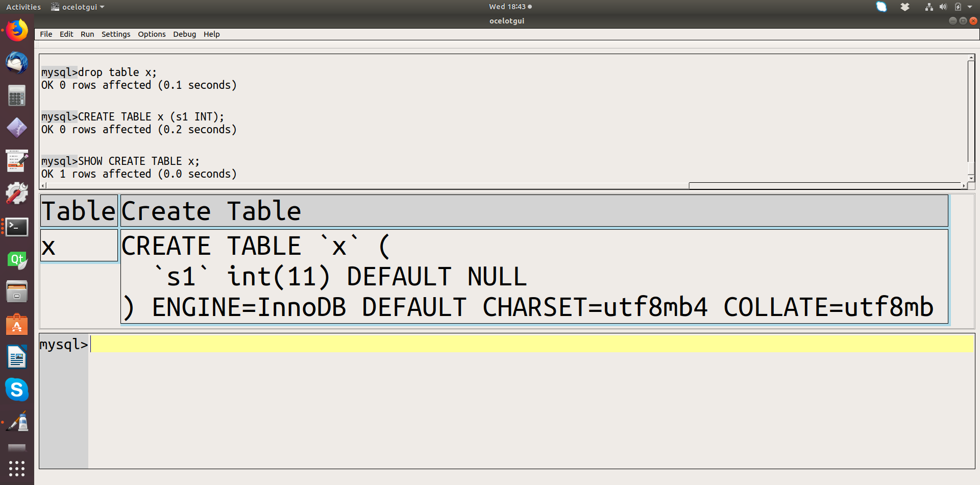The image size is (980, 485).
Task: Click the volume indicator in the top bar
Action: [x=943, y=7]
